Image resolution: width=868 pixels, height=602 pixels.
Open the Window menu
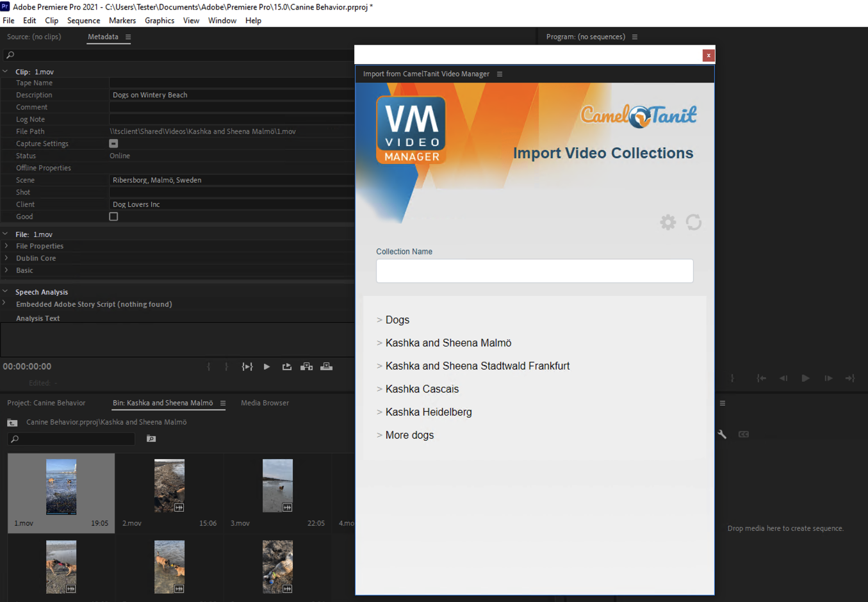coord(222,20)
